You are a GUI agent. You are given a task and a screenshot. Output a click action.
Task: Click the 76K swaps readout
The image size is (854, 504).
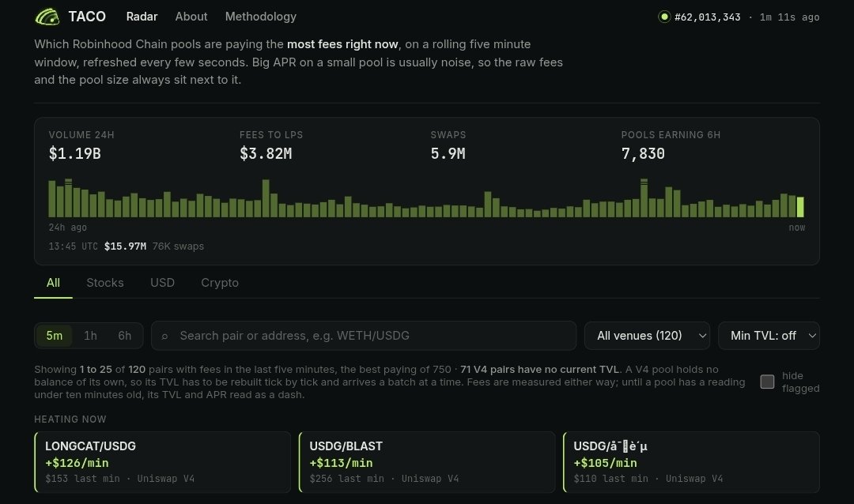point(178,246)
